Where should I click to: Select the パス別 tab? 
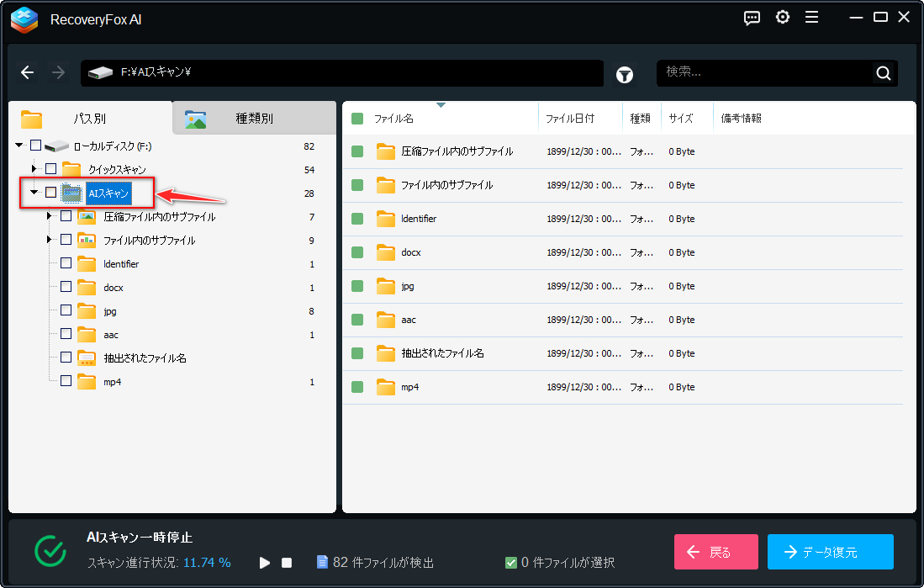point(89,119)
